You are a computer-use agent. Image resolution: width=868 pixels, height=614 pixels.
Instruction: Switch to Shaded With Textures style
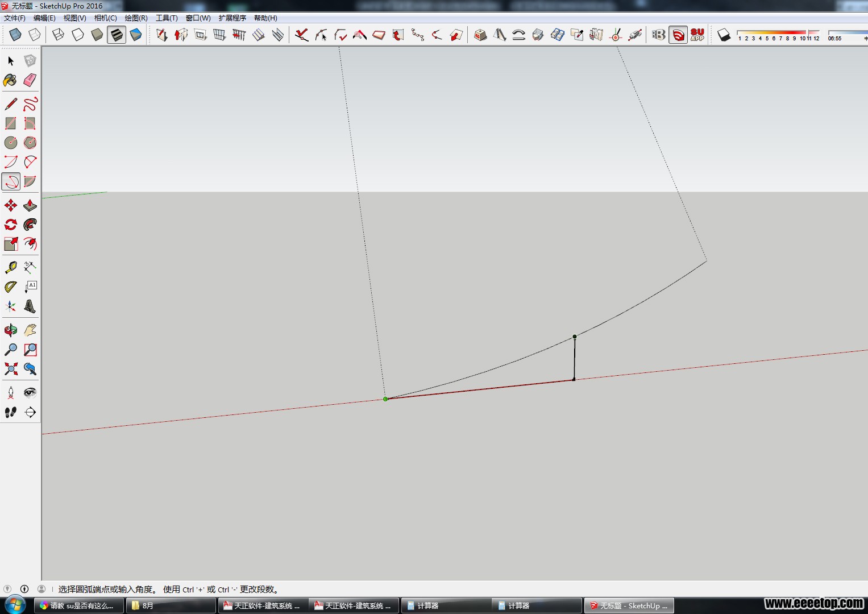tap(116, 35)
